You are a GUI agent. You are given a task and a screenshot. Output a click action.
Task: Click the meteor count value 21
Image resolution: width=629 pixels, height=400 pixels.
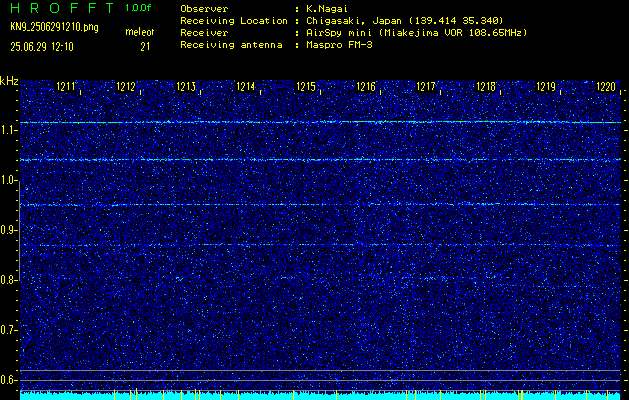pyautogui.click(x=145, y=47)
